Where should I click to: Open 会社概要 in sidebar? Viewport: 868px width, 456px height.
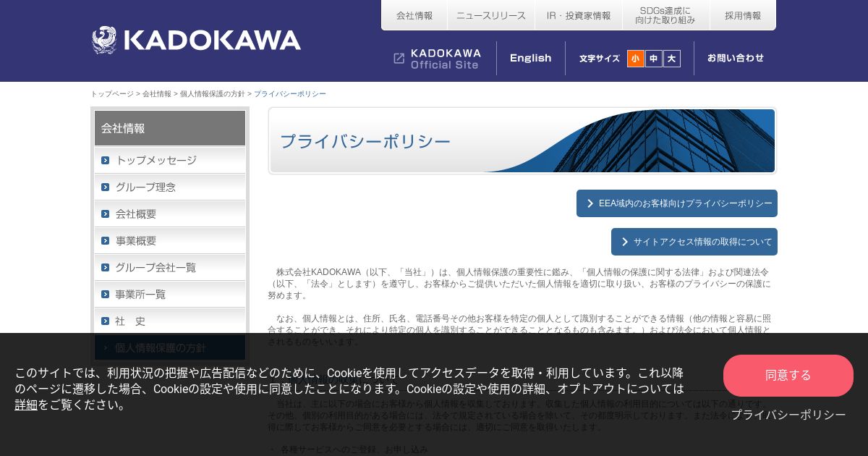[x=170, y=214]
